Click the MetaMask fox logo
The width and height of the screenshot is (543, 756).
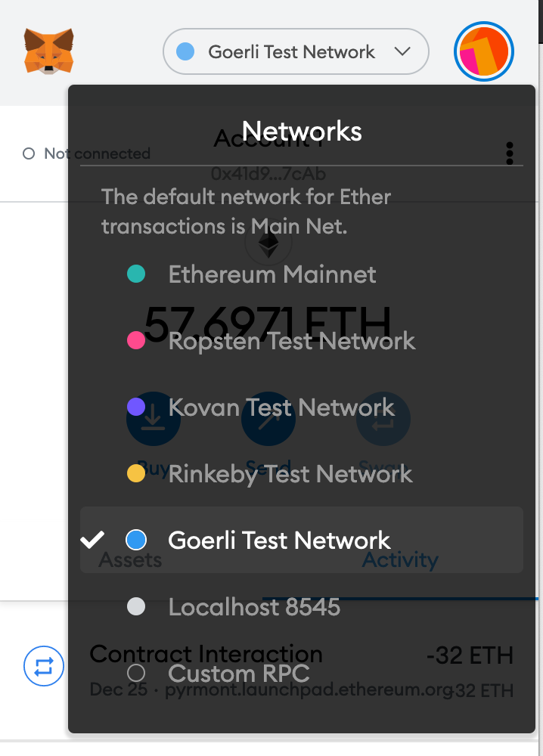click(x=48, y=48)
